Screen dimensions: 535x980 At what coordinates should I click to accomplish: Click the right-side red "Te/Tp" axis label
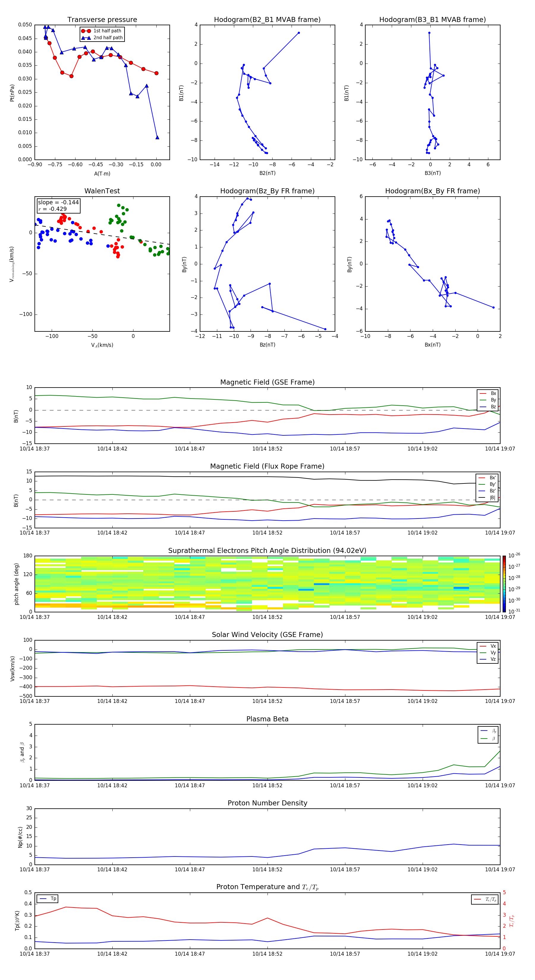[x=512, y=921]
